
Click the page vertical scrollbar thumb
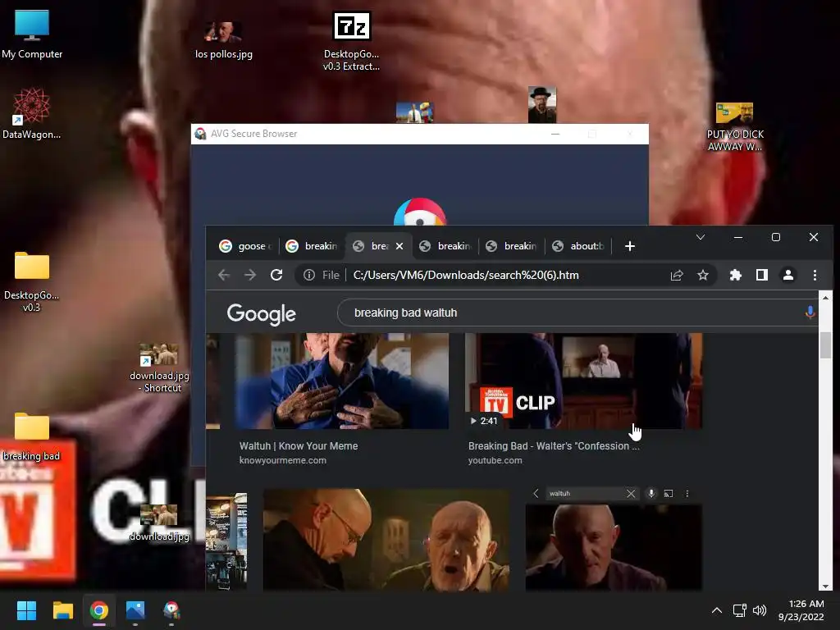click(x=825, y=345)
